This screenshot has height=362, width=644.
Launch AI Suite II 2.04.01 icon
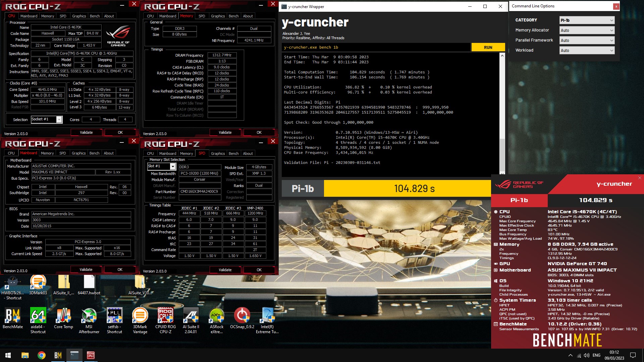tap(191, 321)
